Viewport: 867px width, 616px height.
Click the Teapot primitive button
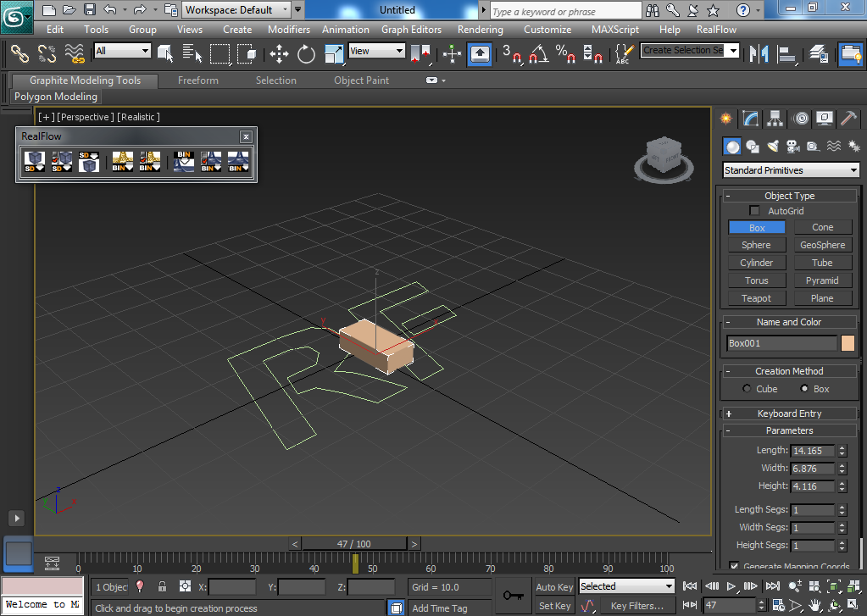pyautogui.click(x=756, y=298)
